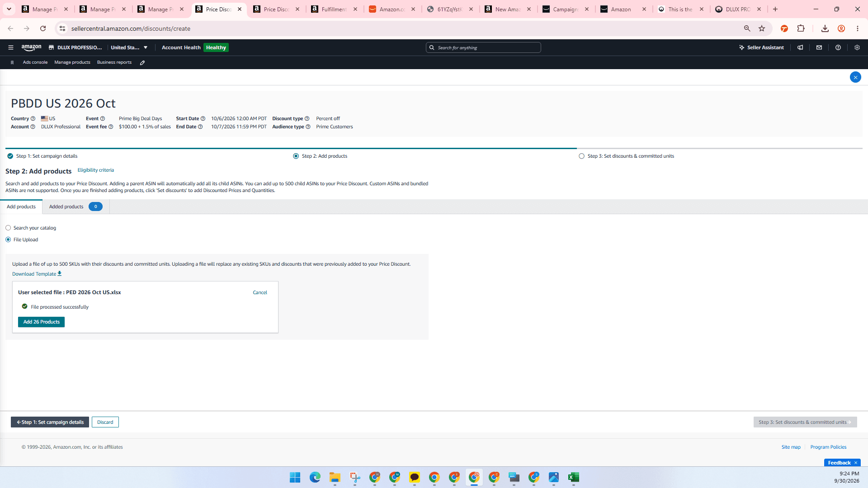868x488 pixels.
Task: Click the browser address bar URL
Action: [131, 28]
